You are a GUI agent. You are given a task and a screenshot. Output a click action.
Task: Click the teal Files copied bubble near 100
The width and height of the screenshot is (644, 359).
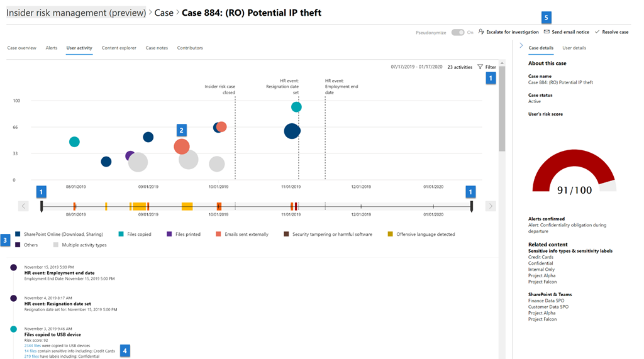click(x=296, y=107)
